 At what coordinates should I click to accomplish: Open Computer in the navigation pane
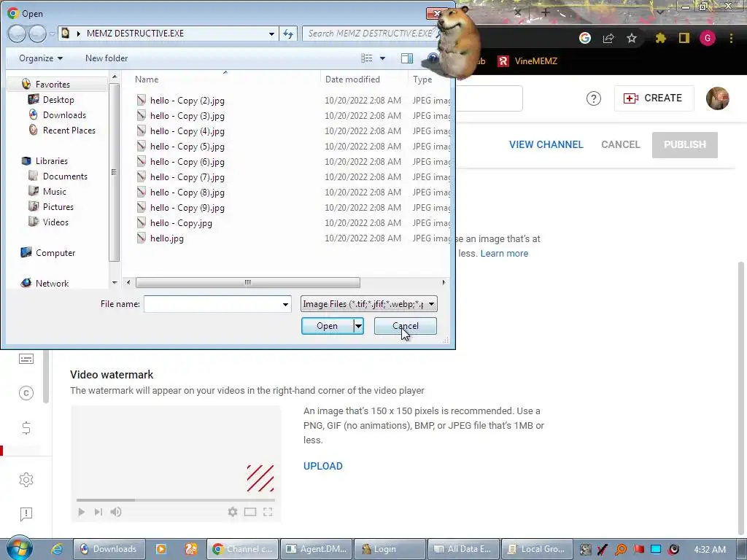tap(55, 253)
